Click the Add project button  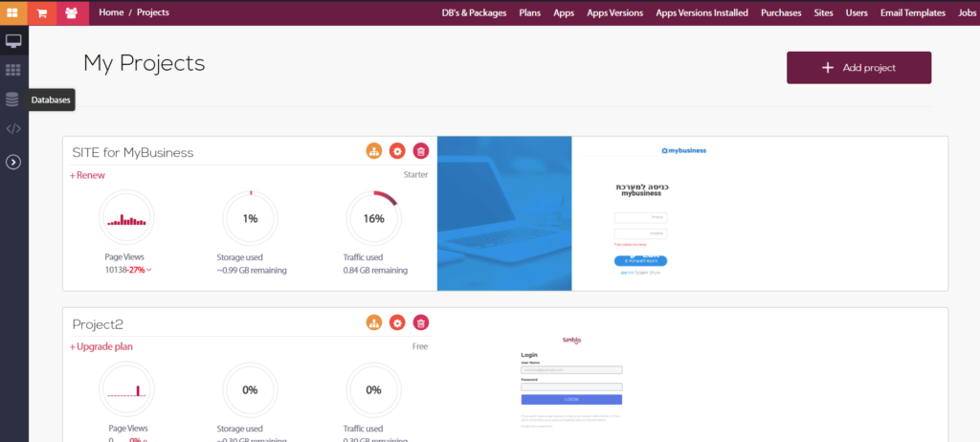point(858,68)
